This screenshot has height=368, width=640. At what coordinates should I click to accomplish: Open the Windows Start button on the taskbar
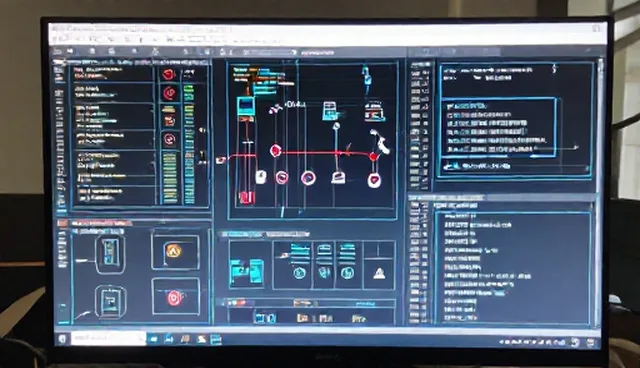(62, 339)
